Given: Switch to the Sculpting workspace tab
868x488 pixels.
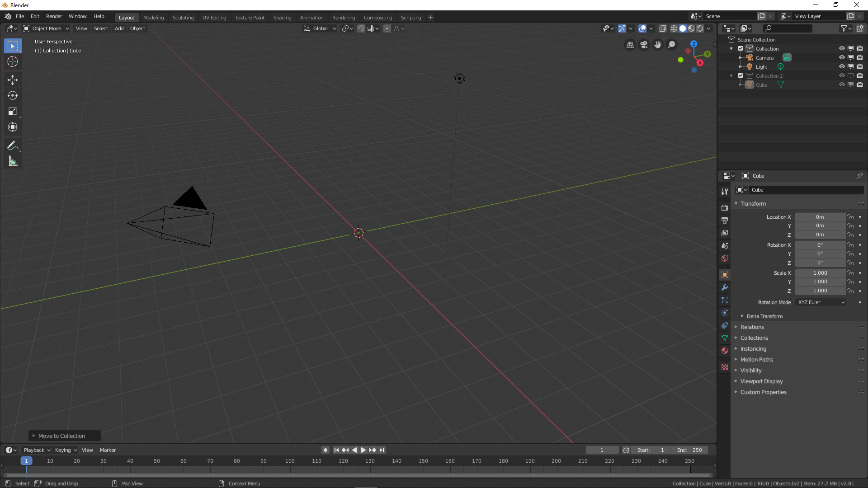Looking at the screenshot, I should point(183,18).
